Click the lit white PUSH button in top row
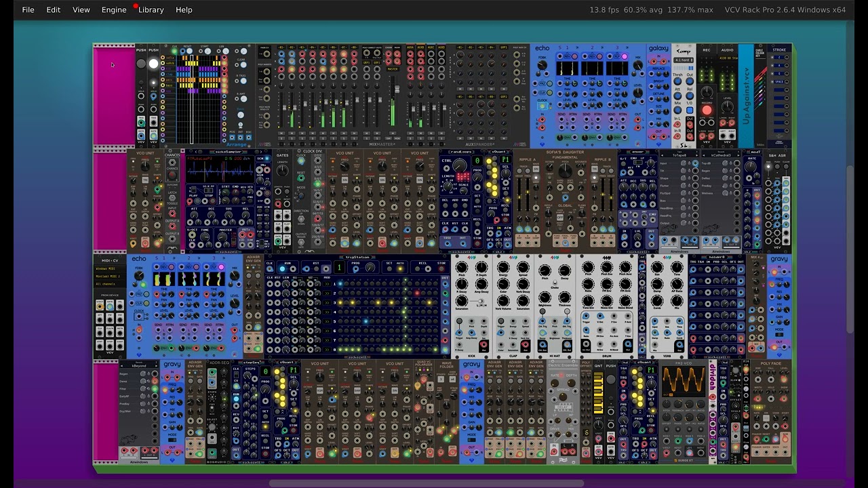The width and height of the screenshot is (868, 488). coord(153,63)
